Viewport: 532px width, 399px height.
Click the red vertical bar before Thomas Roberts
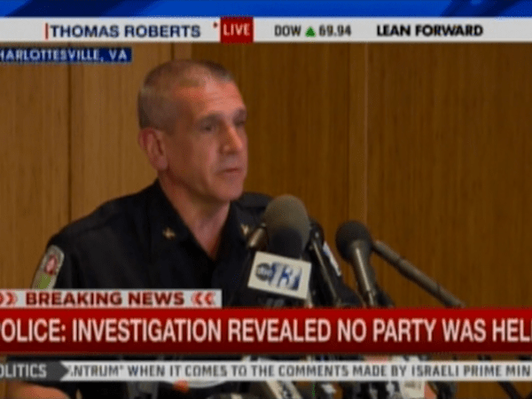click(46, 32)
